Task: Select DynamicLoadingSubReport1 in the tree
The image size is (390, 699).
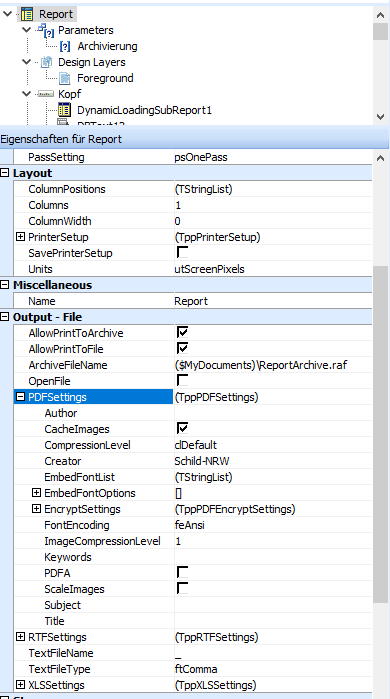Action: [x=144, y=110]
